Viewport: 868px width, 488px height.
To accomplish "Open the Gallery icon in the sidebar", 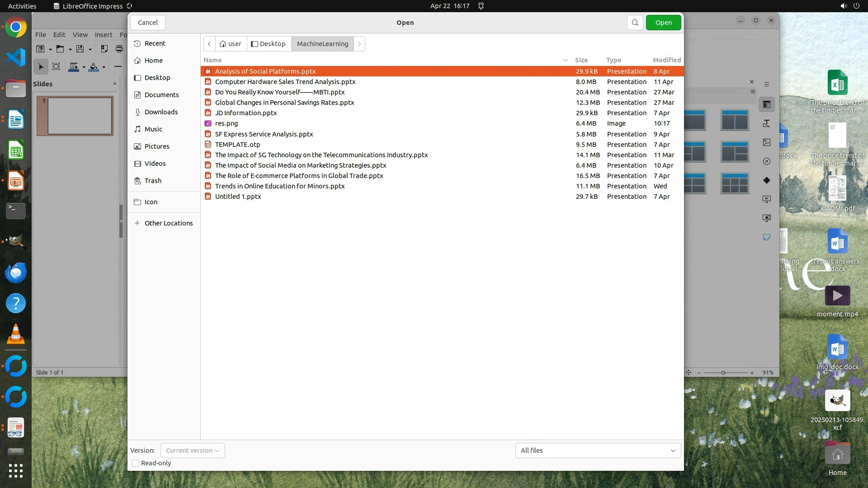I will pos(767,142).
